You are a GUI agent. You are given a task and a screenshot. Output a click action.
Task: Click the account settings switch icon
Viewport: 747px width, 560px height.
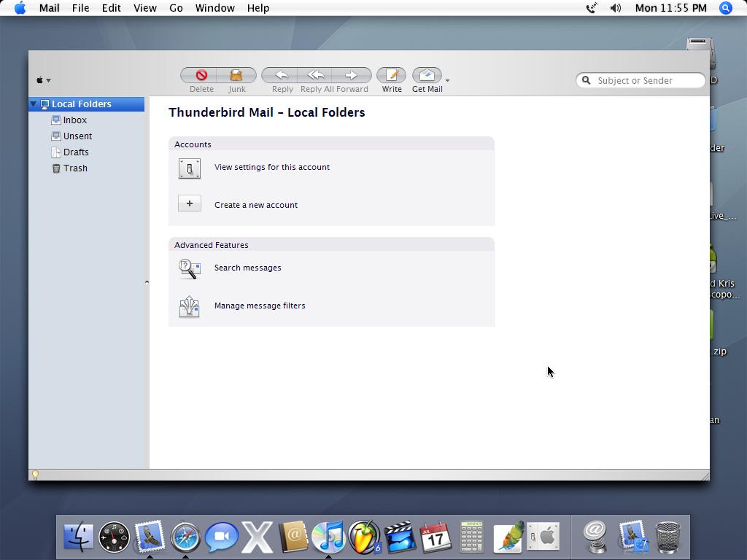190,168
